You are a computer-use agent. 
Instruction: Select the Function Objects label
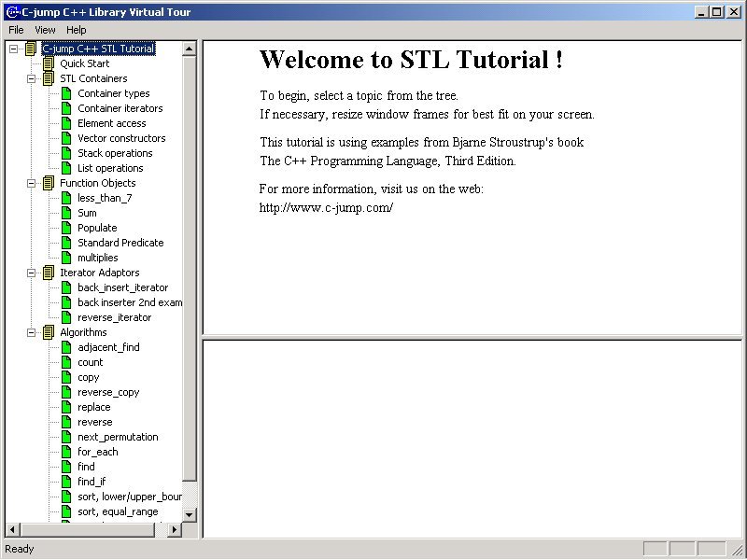[98, 183]
